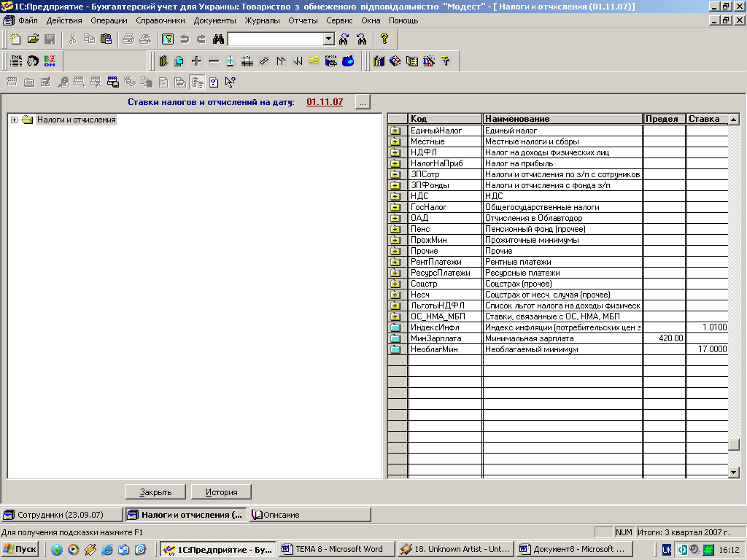This screenshot has width=747, height=560.
Task: Click the save-to-disk table icon
Action: pos(113,82)
